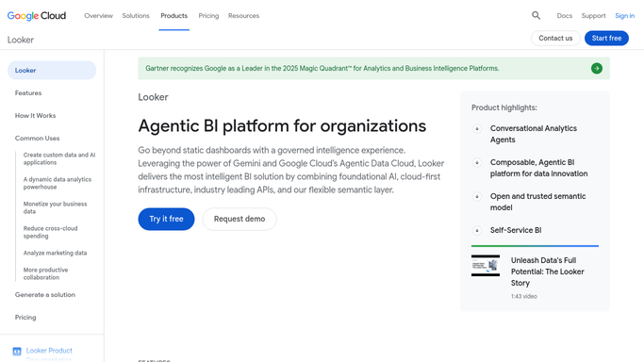Go to Pricing in the sidebar
The width and height of the screenshot is (644, 362).
pyautogui.click(x=25, y=318)
